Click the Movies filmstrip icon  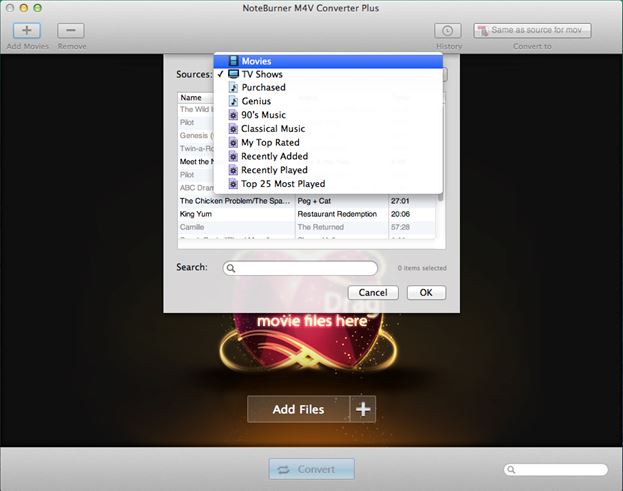(234, 61)
